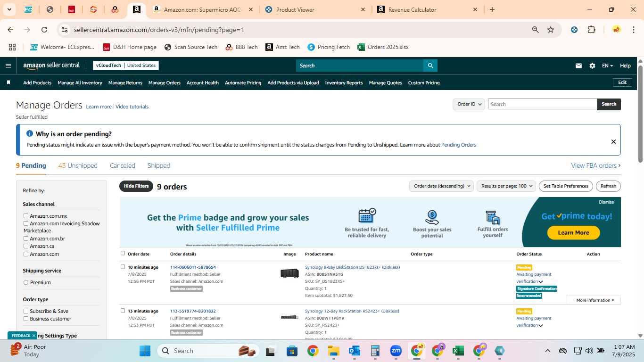The width and height of the screenshot is (644, 362).
Task: Click the Refresh orders button
Action: click(x=608, y=186)
